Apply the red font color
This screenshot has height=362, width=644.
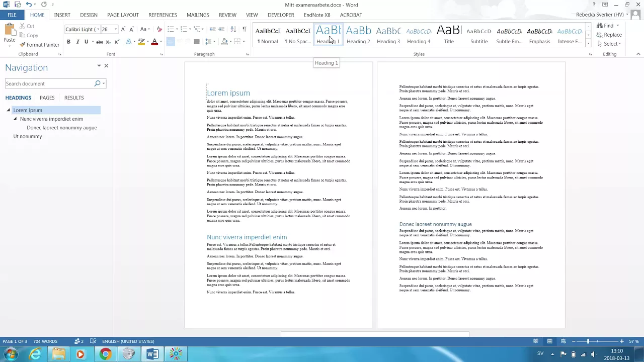[154, 42]
